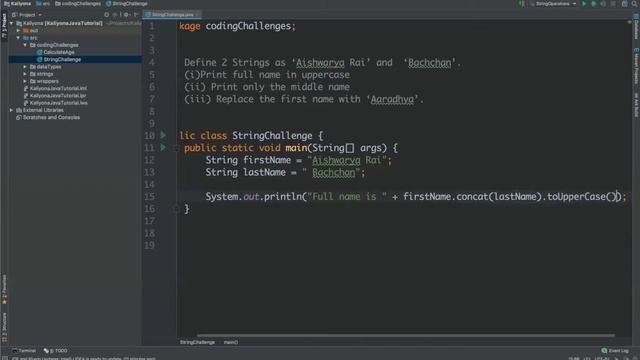Image resolution: width=640 pixels, height=360 pixels.
Task: Collapse the Kallyona project root node
Action: pyautogui.click(x=12, y=23)
